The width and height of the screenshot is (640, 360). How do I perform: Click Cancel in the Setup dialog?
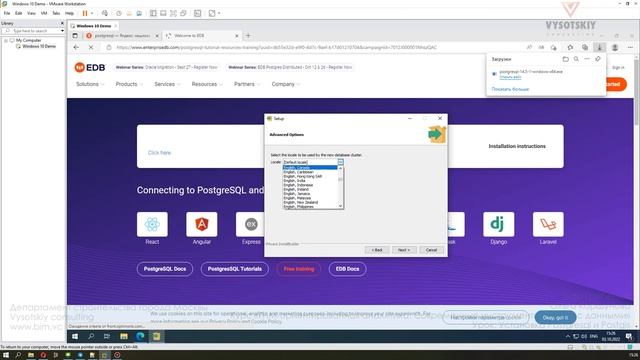point(431,250)
